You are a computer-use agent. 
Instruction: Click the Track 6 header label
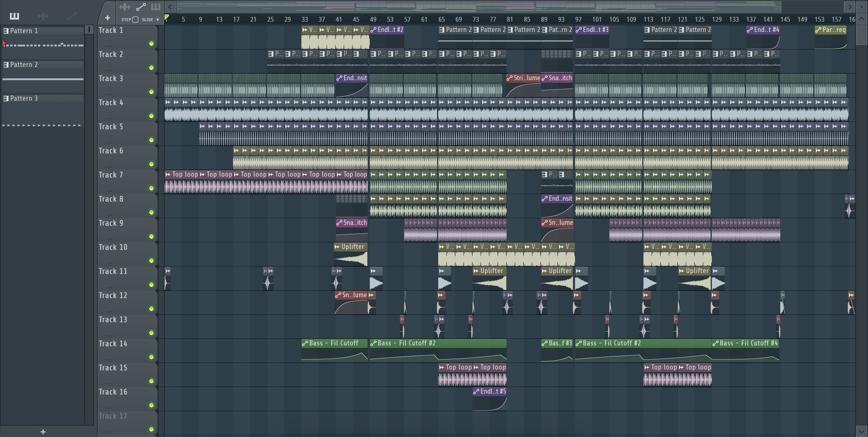click(x=111, y=151)
